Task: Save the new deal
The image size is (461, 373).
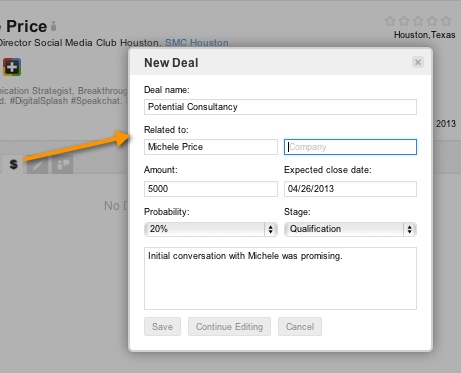Action: click(162, 327)
